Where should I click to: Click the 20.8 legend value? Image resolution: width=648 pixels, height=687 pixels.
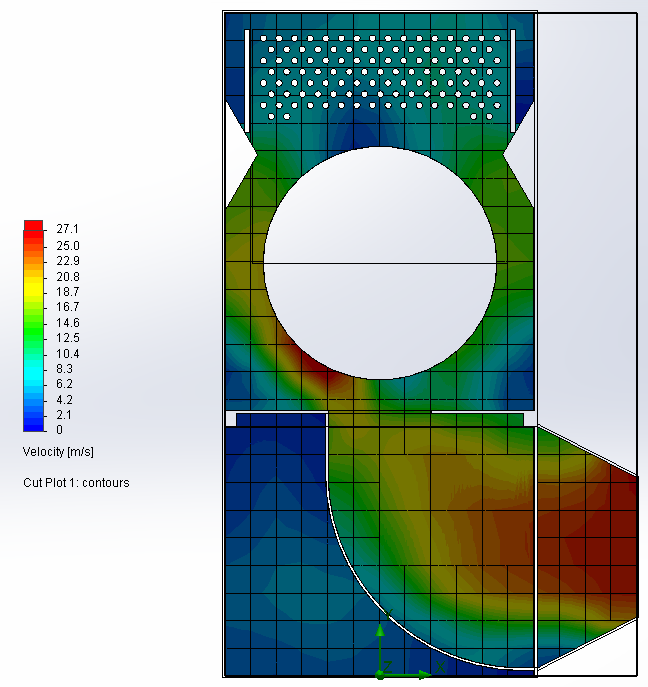coord(67,277)
